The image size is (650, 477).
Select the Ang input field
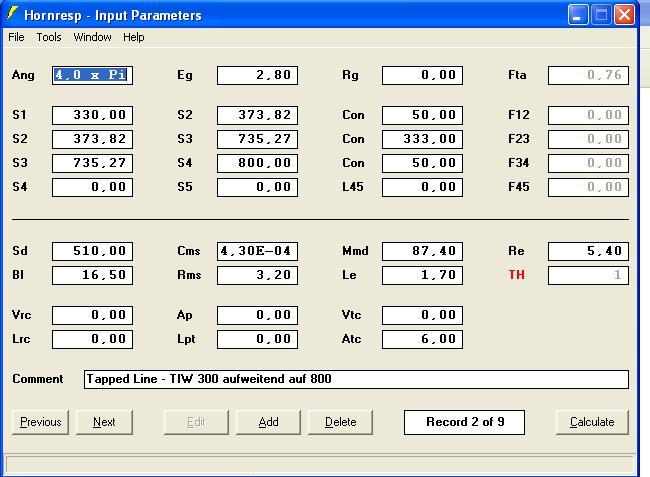[x=92, y=75]
